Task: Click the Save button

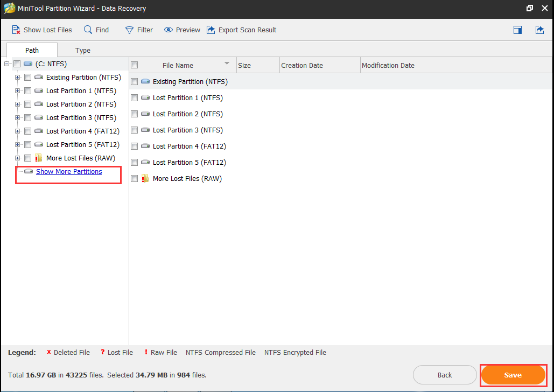Action: point(513,375)
